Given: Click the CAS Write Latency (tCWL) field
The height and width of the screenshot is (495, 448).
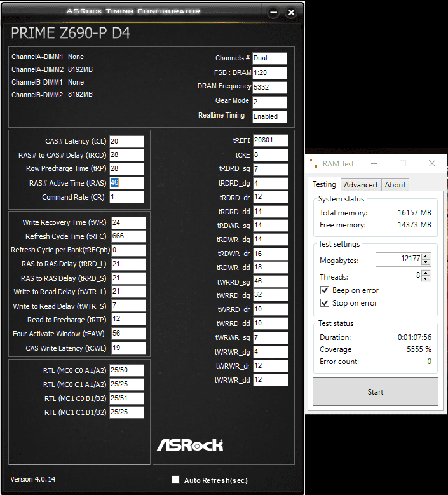Looking at the screenshot, I should (x=128, y=348).
